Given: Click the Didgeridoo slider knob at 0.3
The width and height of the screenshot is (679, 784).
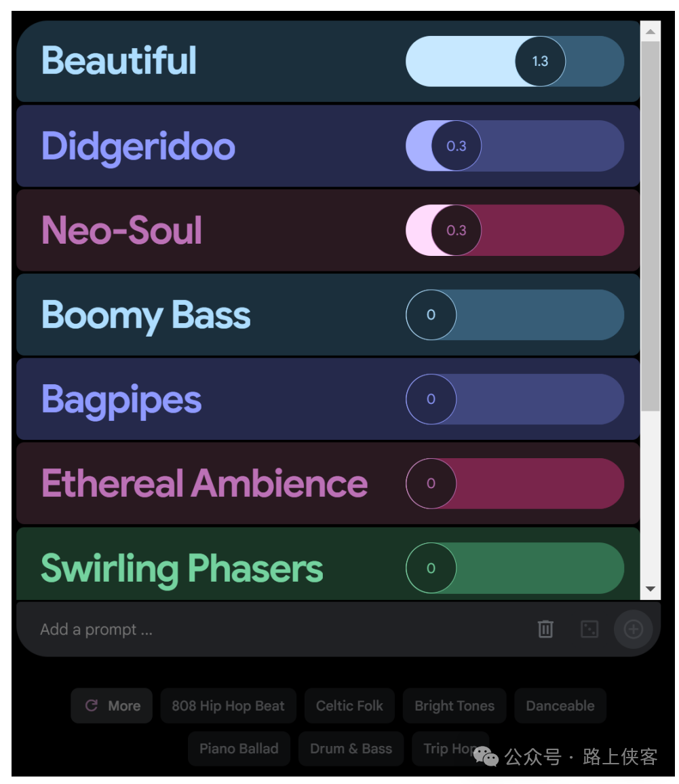Looking at the screenshot, I should [x=456, y=146].
